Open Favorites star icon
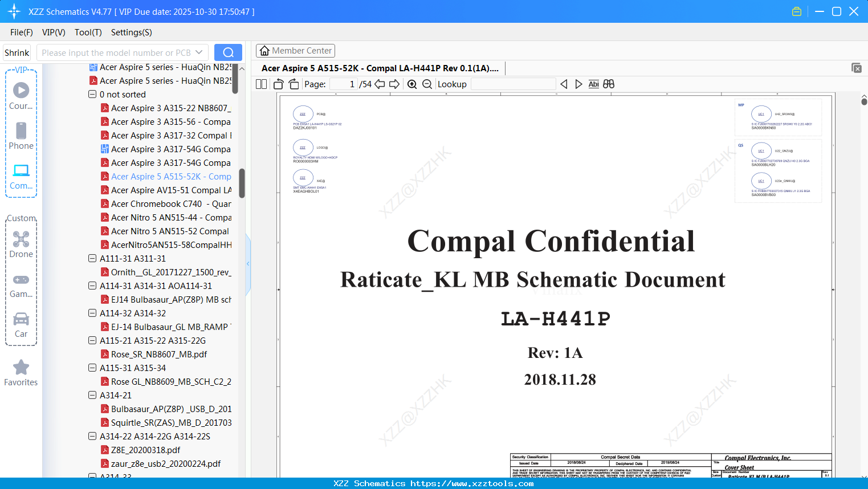Screen dimensions: 868x489 [x=21, y=367]
